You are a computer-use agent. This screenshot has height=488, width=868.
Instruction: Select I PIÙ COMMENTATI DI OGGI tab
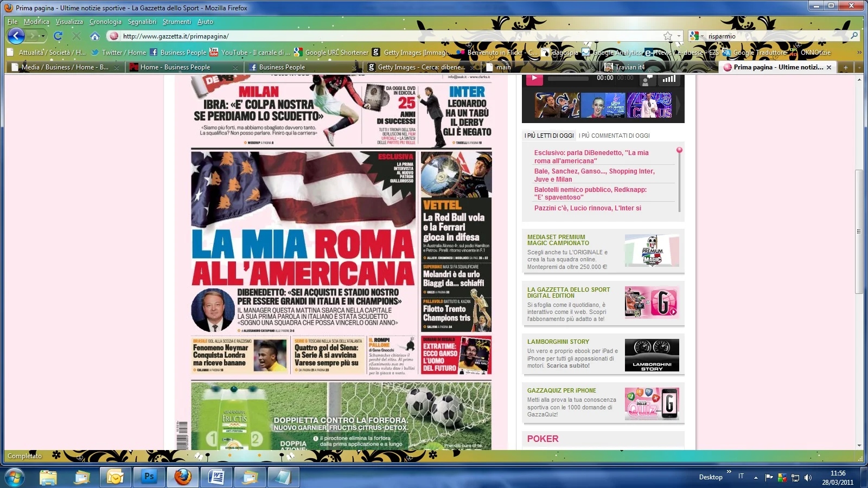(x=614, y=136)
